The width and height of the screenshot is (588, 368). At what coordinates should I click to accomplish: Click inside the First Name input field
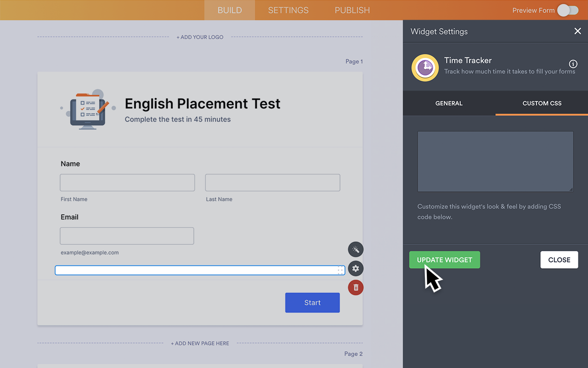coord(127,182)
